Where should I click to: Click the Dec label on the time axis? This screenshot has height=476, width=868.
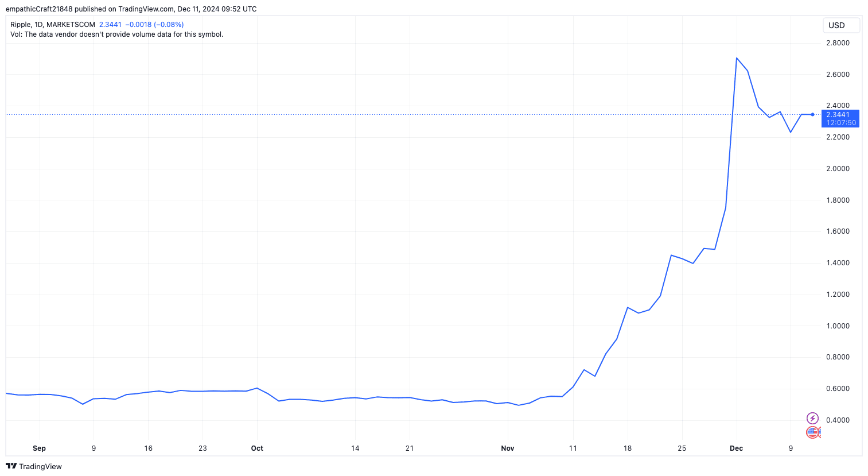737,448
